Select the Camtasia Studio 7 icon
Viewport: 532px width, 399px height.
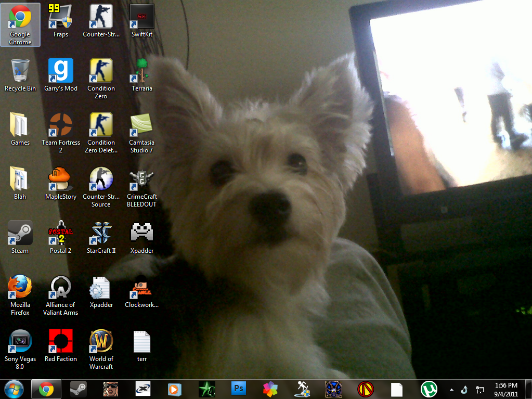coord(141,125)
